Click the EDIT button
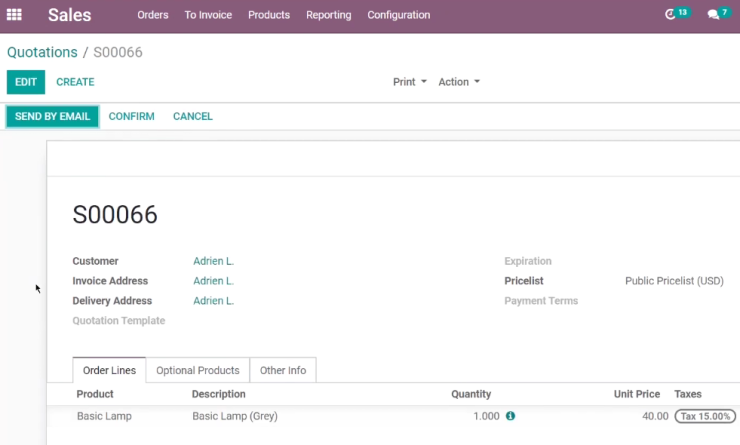Image resolution: width=740 pixels, height=445 pixels. [x=26, y=82]
